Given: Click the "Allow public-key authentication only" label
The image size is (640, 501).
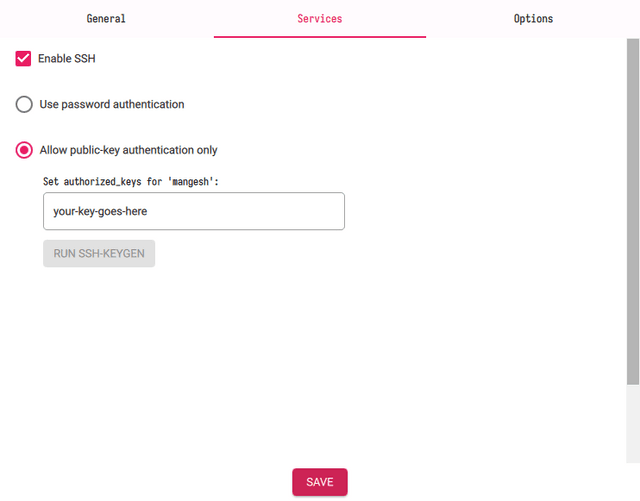Looking at the screenshot, I should click(x=128, y=150).
